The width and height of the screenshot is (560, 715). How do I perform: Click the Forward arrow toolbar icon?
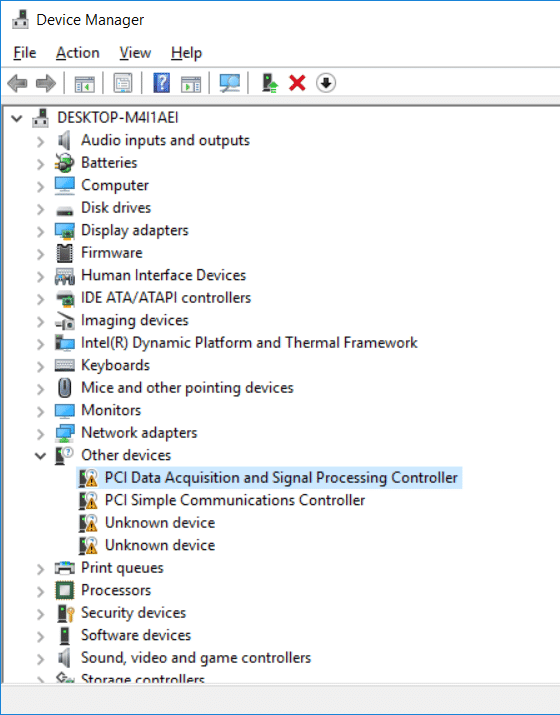click(46, 83)
